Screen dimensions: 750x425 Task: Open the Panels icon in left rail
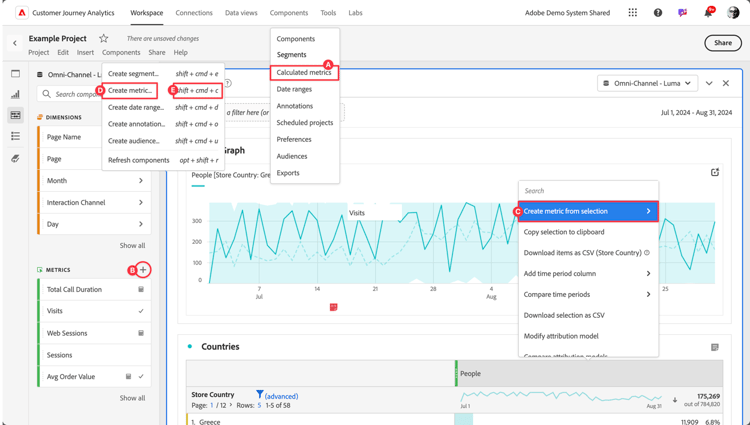click(x=15, y=74)
